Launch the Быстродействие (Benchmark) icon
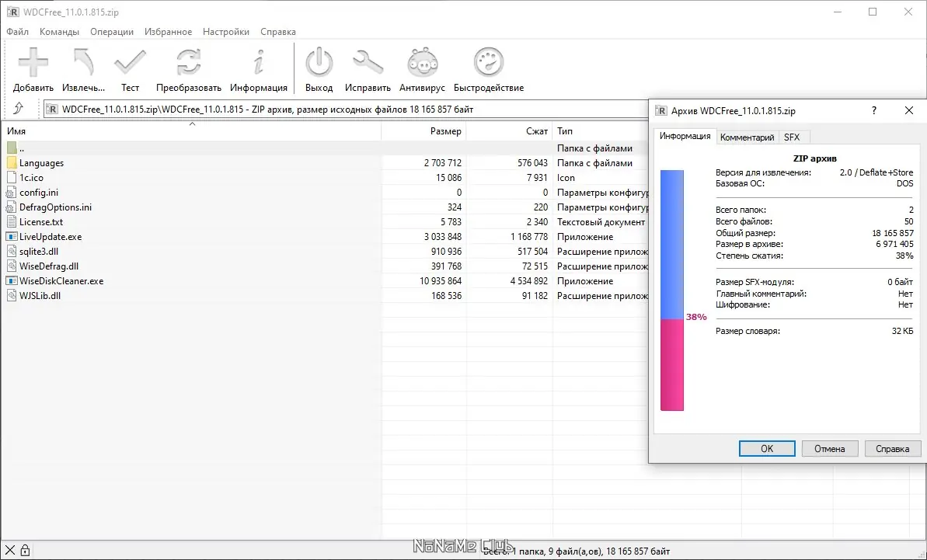This screenshot has height=560, width=927. click(488, 62)
